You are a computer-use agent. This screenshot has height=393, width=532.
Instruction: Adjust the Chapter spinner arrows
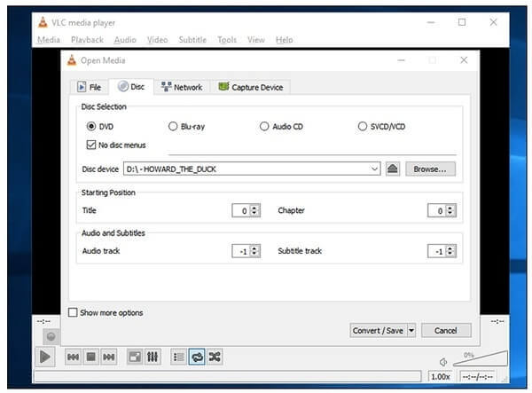pos(450,210)
